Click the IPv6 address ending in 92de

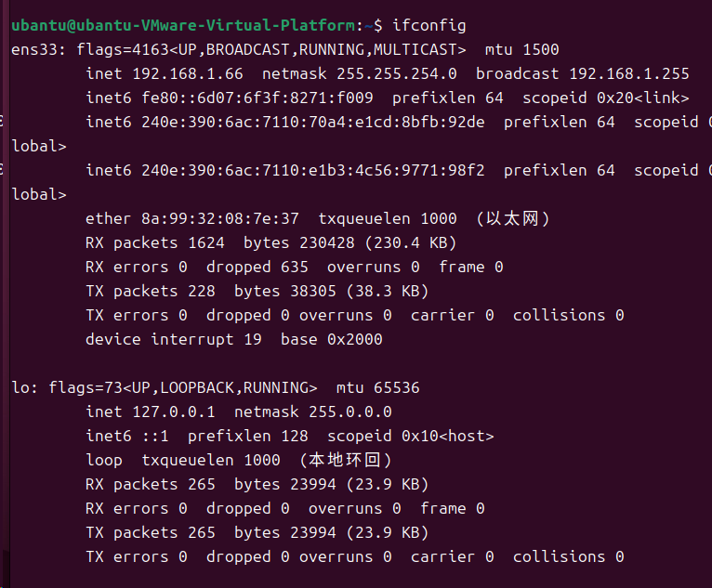tap(313, 122)
